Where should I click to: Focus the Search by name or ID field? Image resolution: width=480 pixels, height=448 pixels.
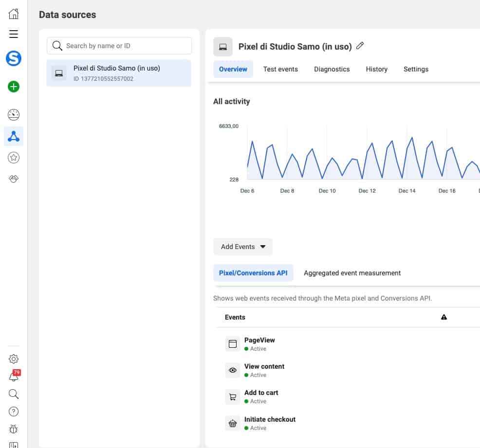119,46
